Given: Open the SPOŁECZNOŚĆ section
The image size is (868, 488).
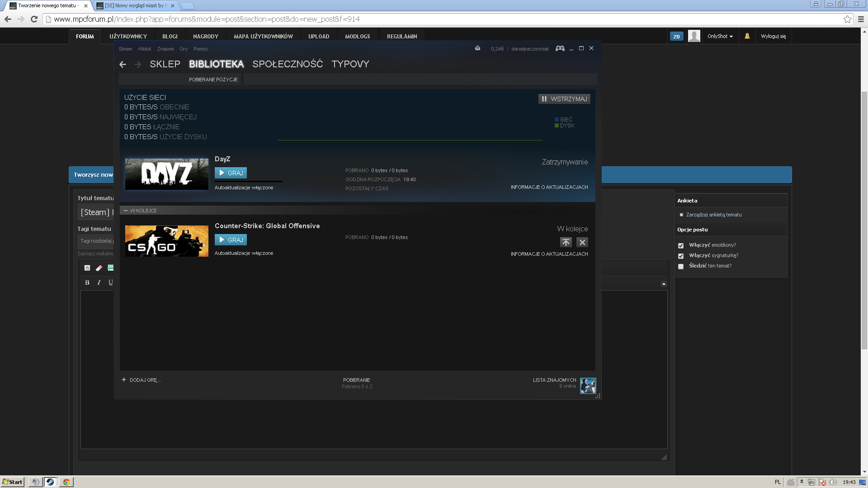Looking at the screenshot, I should point(288,64).
